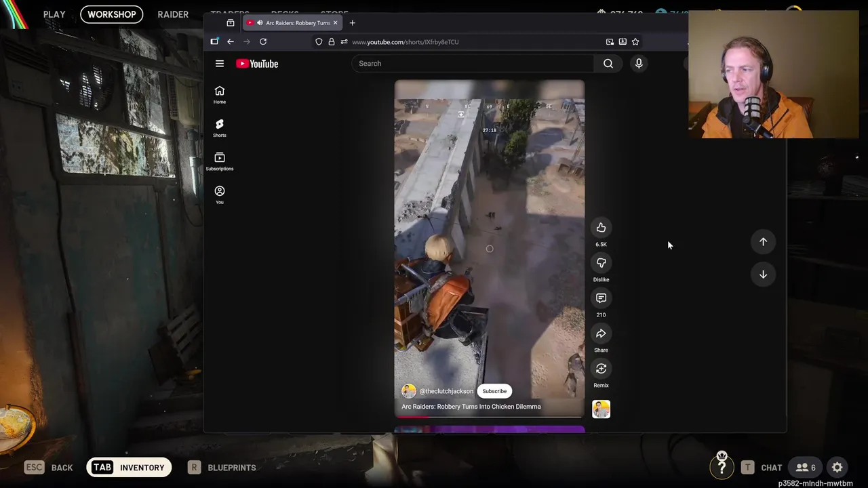
Task: Go to the YouTube logo home link
Action: tap(257, 64)
